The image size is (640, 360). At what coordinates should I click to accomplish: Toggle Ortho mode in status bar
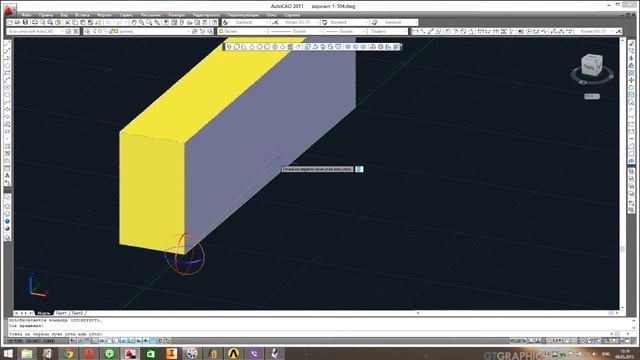95,340
